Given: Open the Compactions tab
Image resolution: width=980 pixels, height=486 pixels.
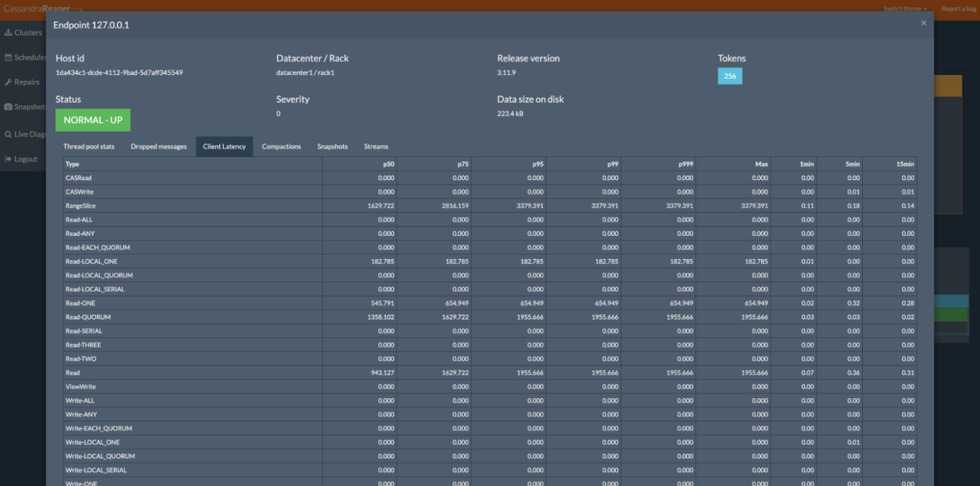Looking at the screenshot, I should pyautogui.click(x=281, y=146).
